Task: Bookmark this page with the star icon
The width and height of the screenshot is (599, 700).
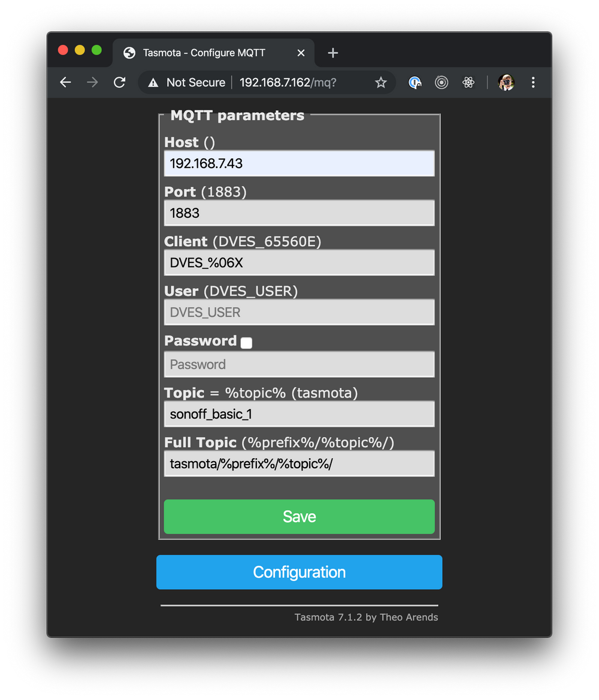Action: [381, 83]
